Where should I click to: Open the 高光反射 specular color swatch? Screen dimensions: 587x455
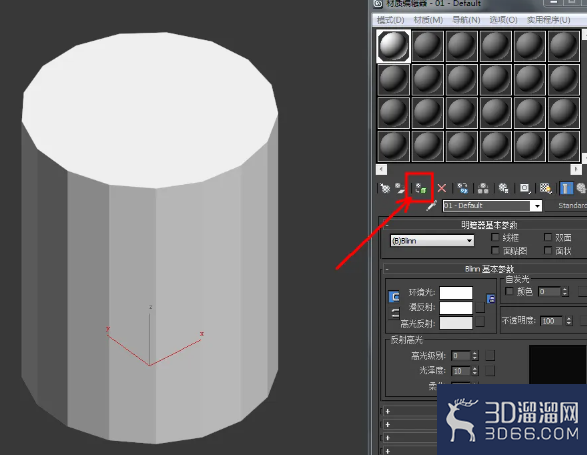[456, 323]
